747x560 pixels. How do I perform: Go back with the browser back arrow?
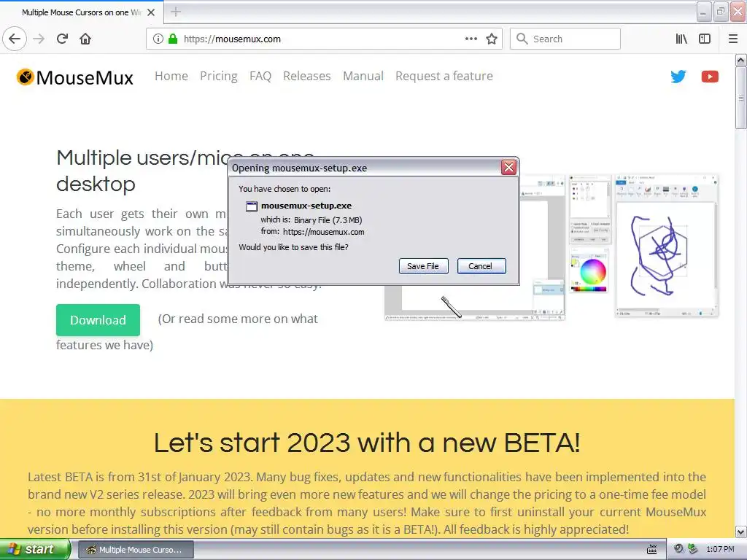tap(15, 39)
